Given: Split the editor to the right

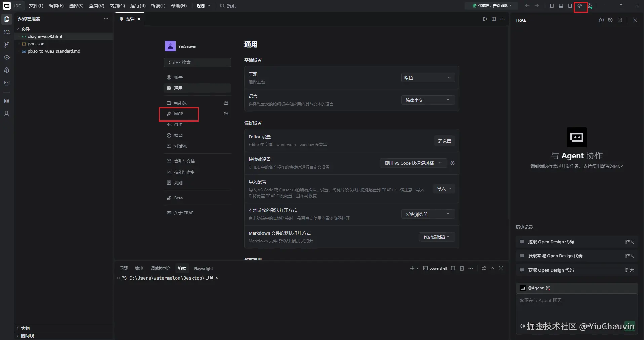Looking at the screenshot, I should 494,19.
